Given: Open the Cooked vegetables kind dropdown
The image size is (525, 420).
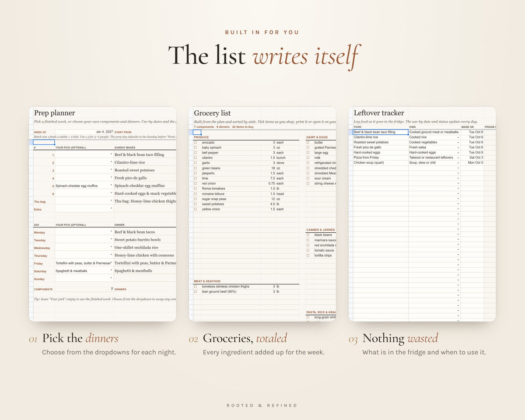Looking at the screenshot, I should [x=458, y=143].
